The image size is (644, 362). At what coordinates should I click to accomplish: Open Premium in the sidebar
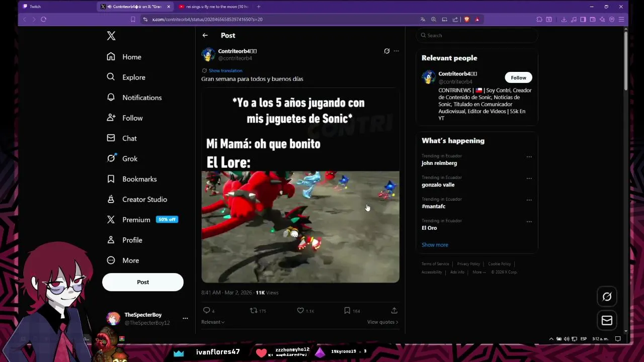[x=142, y=220]
